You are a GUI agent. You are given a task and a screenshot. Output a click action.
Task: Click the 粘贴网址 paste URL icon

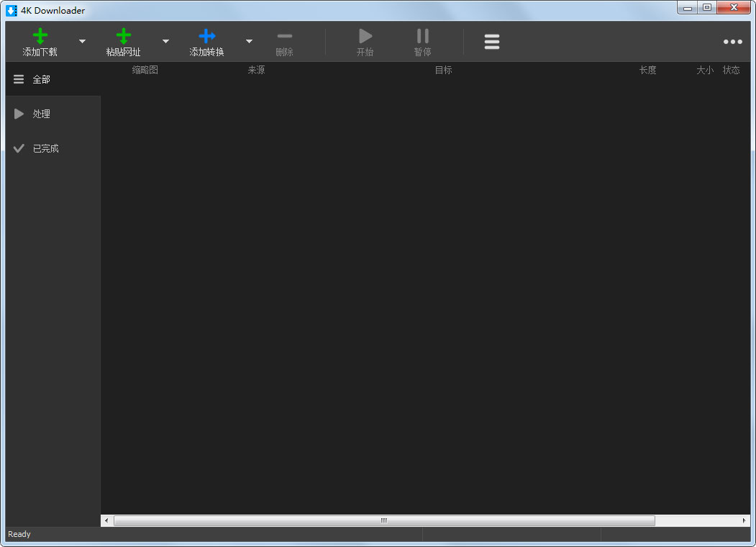124,36
